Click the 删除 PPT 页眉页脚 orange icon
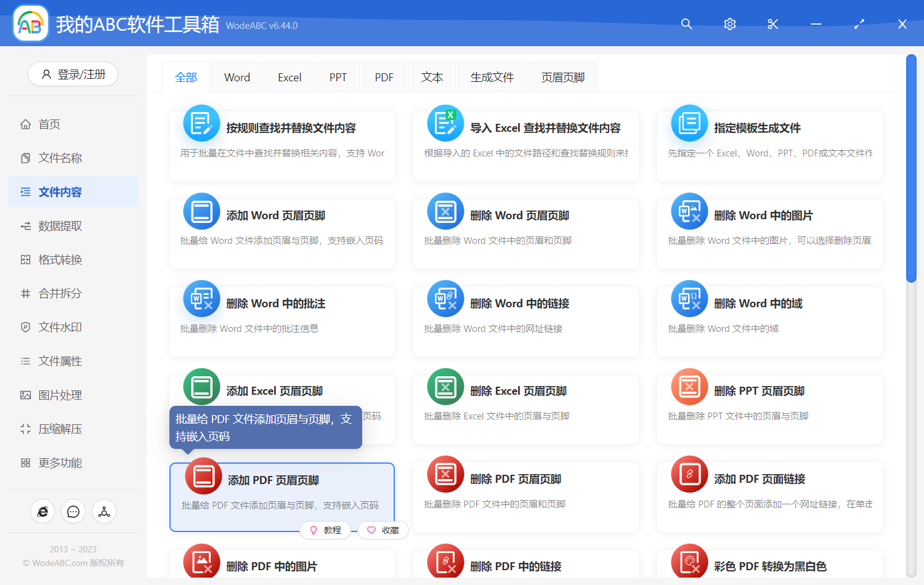The height and width of the screenshot is (585, 924). pos(689,387)
